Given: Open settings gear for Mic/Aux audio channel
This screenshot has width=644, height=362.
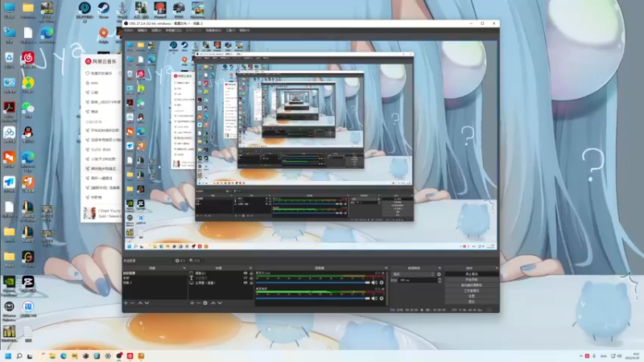Looking at the screenshot, I should click(x=382, y=282).
